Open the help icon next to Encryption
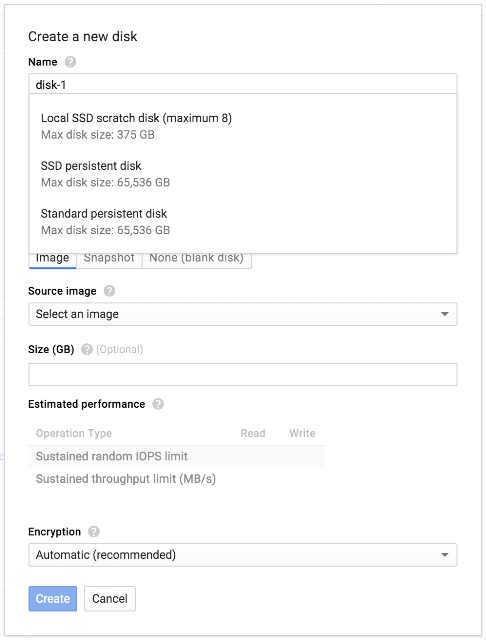Viewport: 486px width, 640px height. [94, 532]
